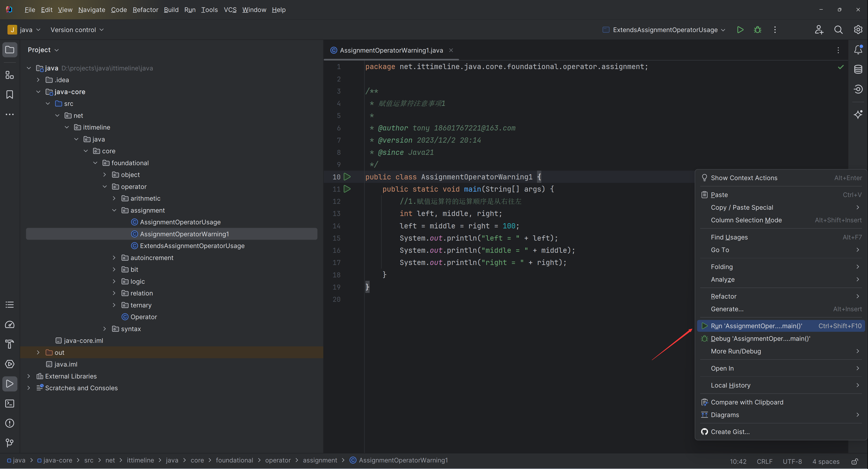Image resolution: width=868 pixels, height=469 pixels.
Task: Click run gutter icon on line 11
Action: pyautogui.click(x=347, y=189)
